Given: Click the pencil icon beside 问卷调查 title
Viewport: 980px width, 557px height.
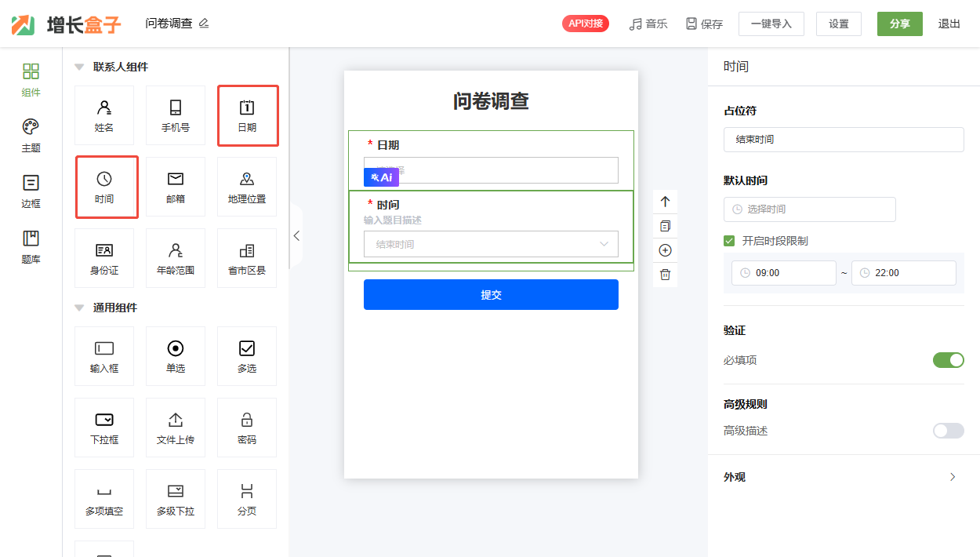Looking at the screenshot, I should point(204,24).
